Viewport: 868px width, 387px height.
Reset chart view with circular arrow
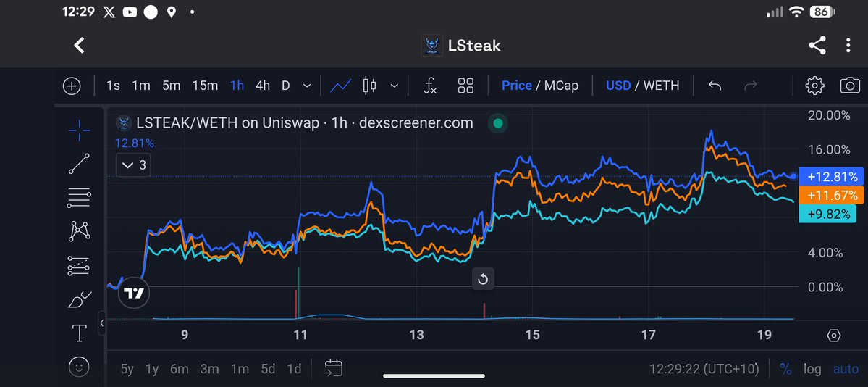(x=483, y=279)
